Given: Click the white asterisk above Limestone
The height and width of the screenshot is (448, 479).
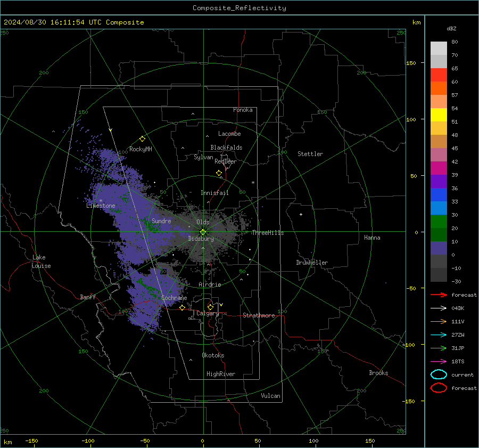Looking at the screenshot, I should [101, 201].
